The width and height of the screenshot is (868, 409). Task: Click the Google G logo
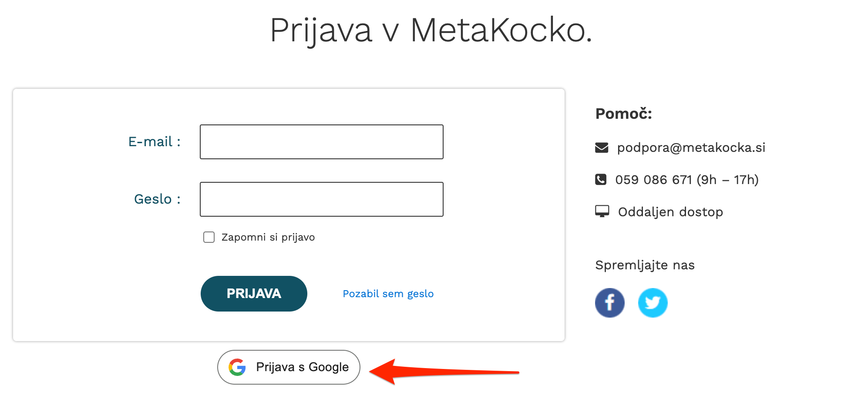[x=237, y=367]
